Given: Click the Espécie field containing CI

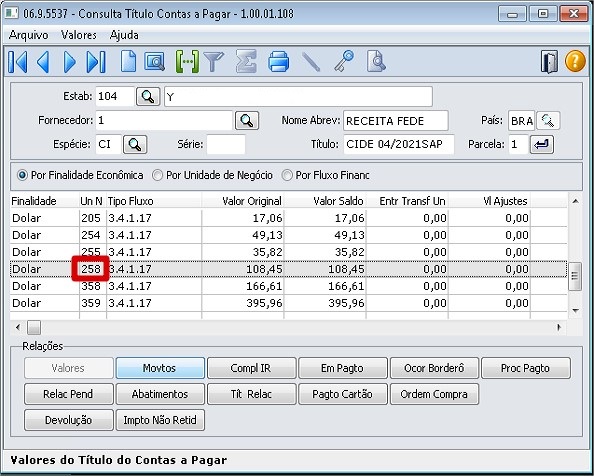Looking at the screenshot, I should tap(109, 144).
